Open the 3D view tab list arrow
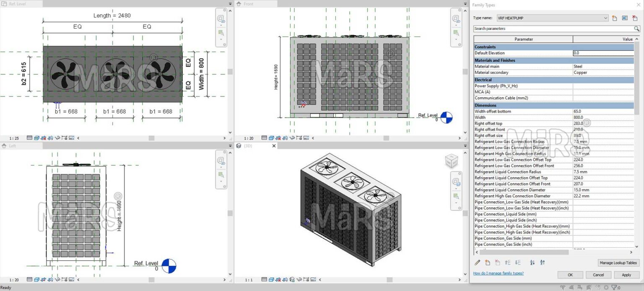 pos(465,146)
